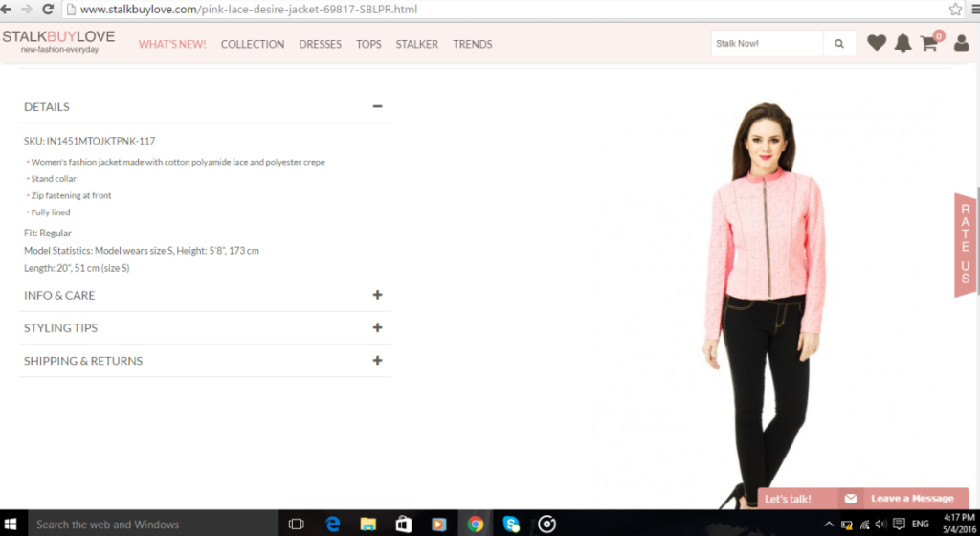Click the volume speaker tray icon

(880, 525)
